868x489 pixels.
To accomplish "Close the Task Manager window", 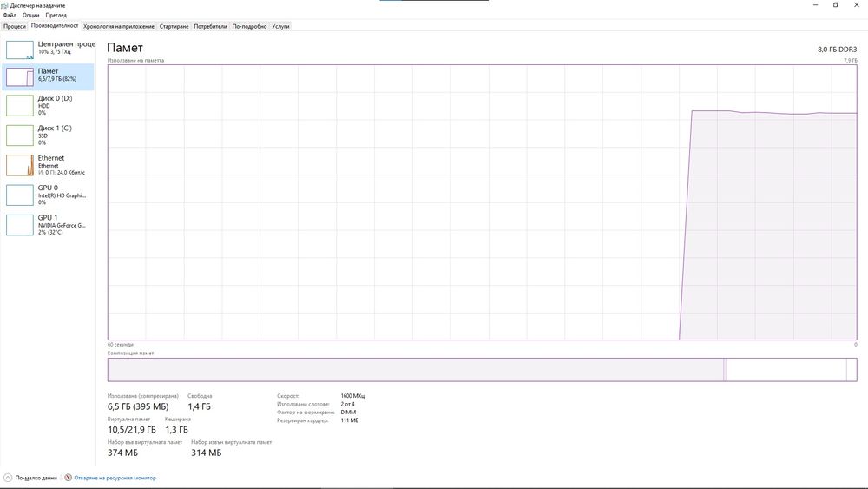I will (x=857, y=5).
